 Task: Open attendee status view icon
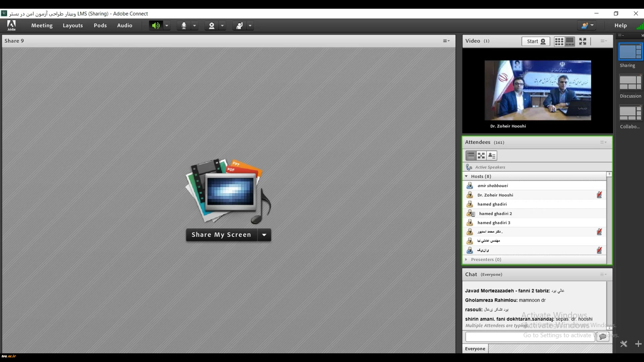coord(492,155)
